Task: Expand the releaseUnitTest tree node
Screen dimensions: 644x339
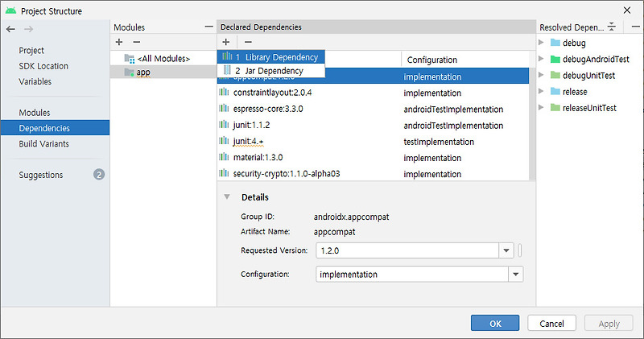Action: click(x=541, y=108)
